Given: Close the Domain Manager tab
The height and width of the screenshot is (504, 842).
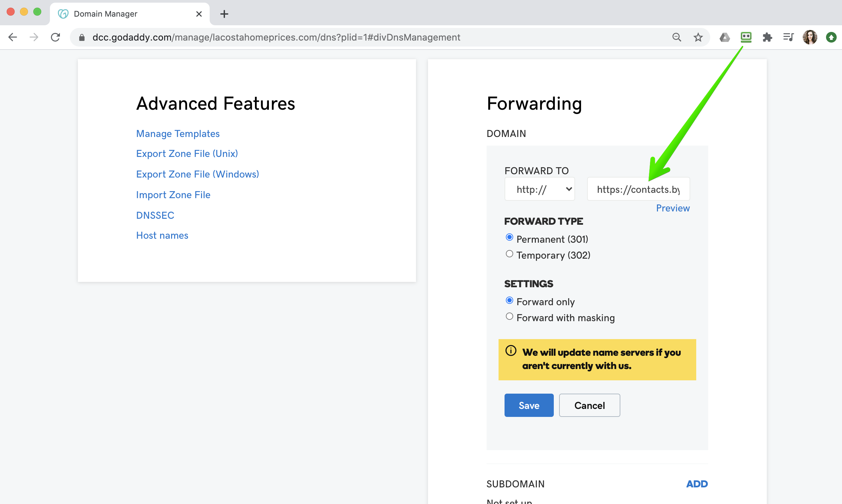Looking at the screenshot, I should [199, 14].
